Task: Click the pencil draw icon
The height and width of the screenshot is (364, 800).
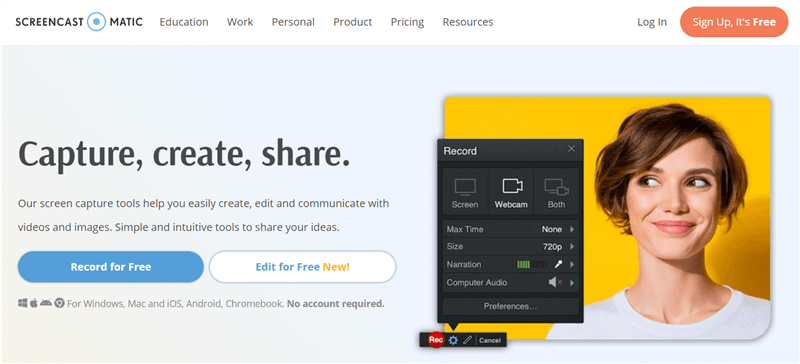Action: tap(467, 340)
